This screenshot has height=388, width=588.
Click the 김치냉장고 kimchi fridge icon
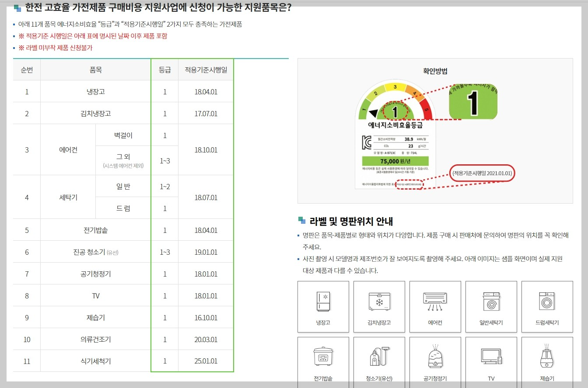click(x=379, y=306)
